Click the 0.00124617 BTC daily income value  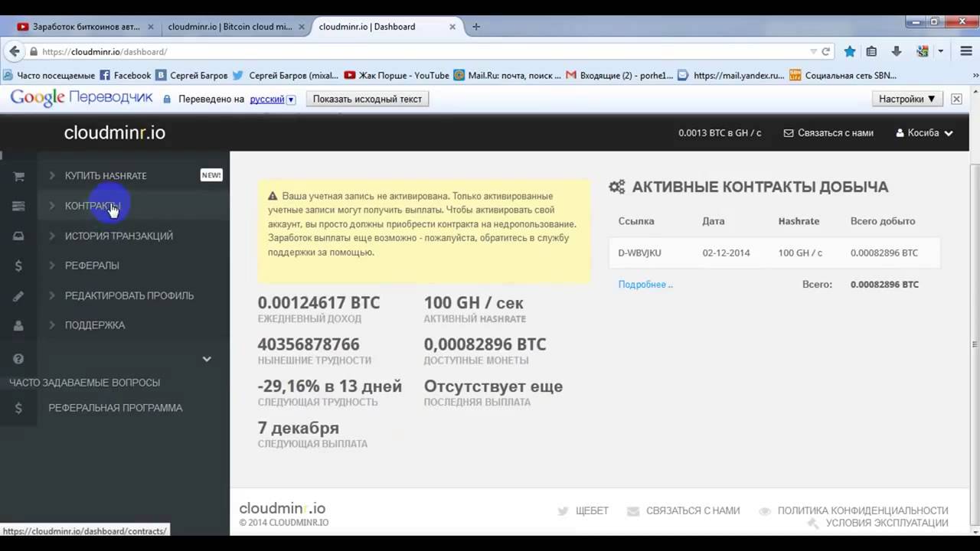[x=318, y=303]
